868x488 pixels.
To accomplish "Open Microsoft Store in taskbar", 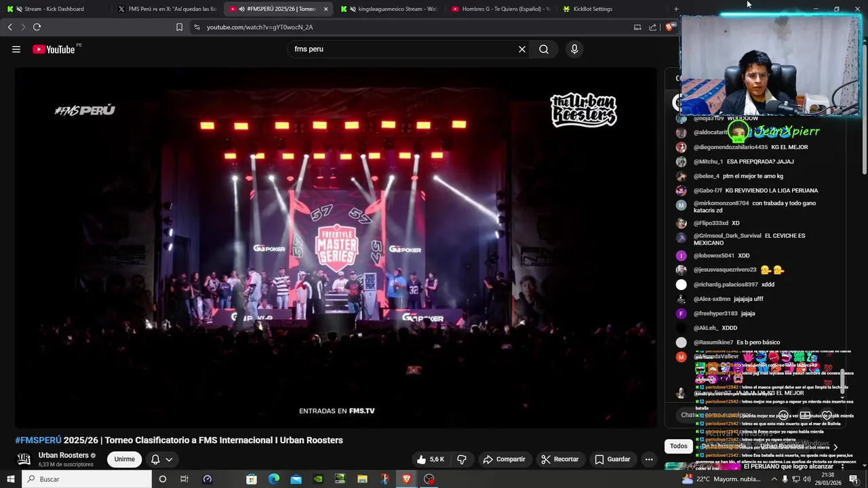I will tap(252, 479).
